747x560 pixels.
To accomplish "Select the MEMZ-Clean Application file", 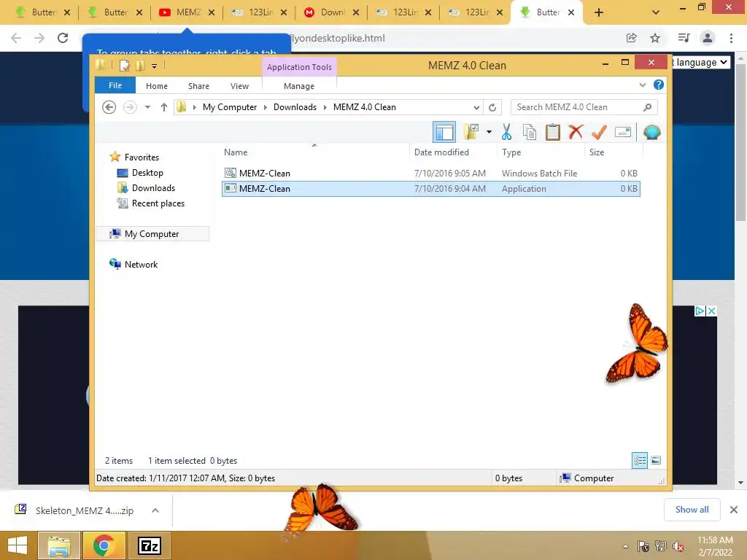I will (x=430, y=189).
